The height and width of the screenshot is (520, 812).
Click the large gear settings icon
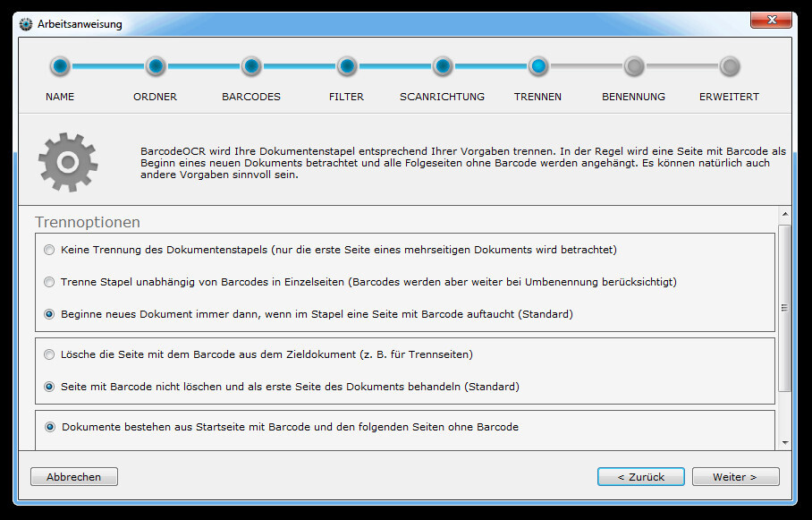click(x=66, y=162)
